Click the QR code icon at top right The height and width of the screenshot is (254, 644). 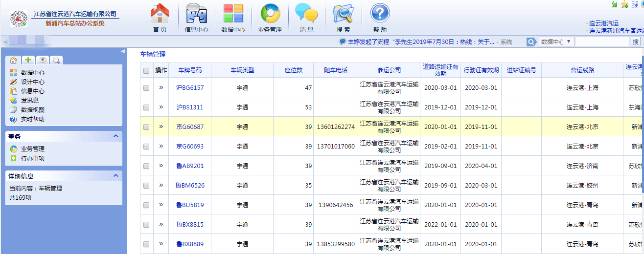(636, 4)
